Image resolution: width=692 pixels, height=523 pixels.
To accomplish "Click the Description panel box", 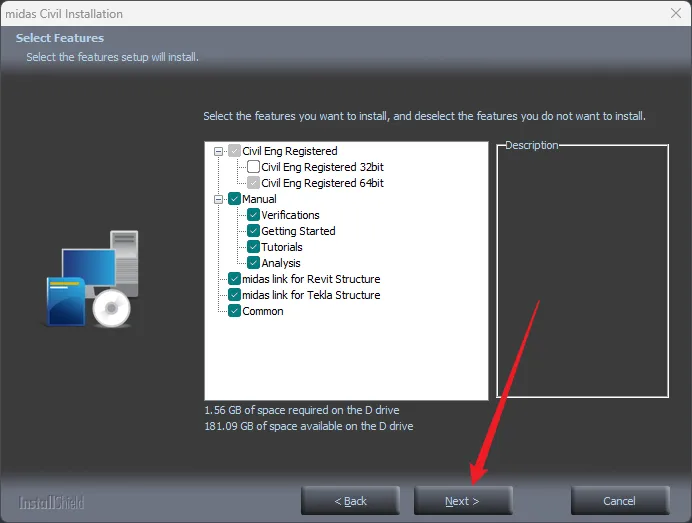I will (583, 271).
